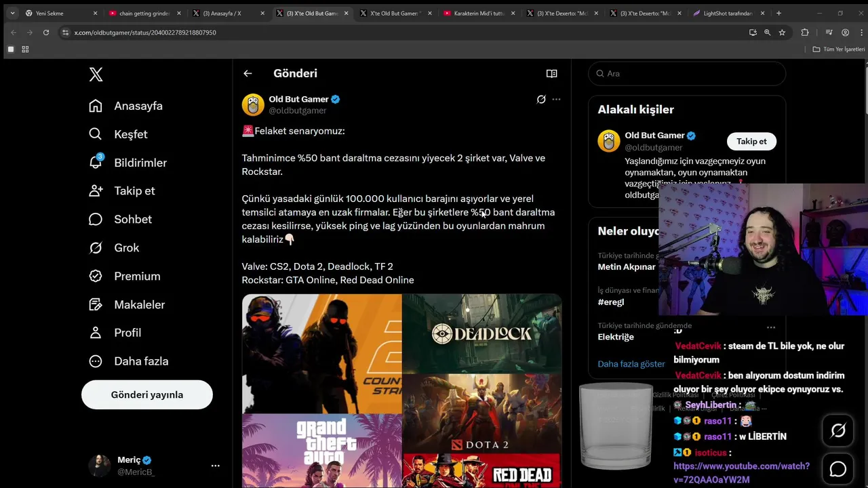Open Dota 2 image in post
This screenshot has width=868, height=488.
pos(482,413)
